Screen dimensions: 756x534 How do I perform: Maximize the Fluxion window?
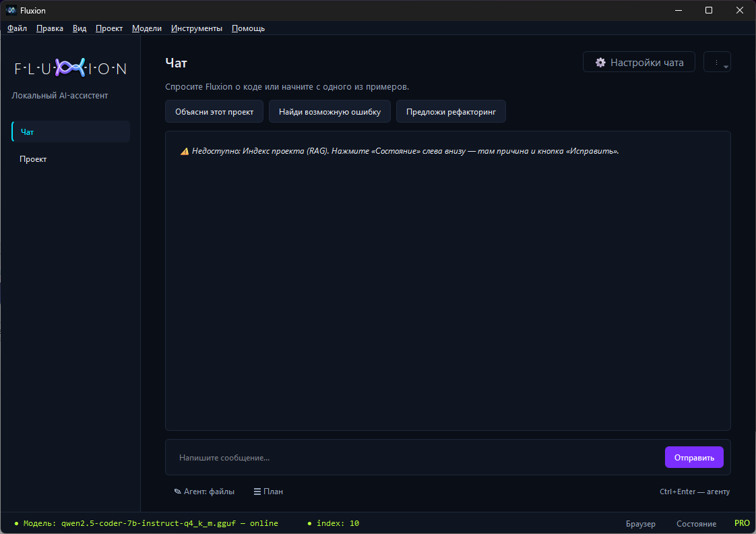(709, 10)
